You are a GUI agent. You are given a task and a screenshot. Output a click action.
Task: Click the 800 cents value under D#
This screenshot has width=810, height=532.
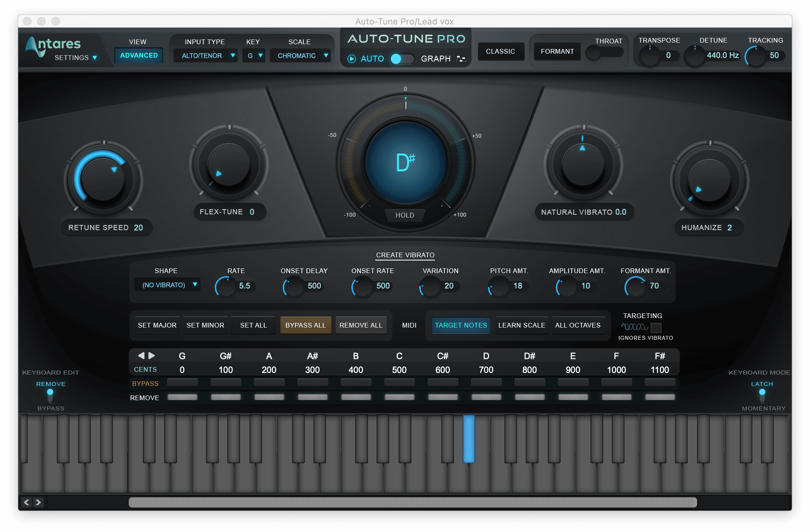tap(529, 370)
